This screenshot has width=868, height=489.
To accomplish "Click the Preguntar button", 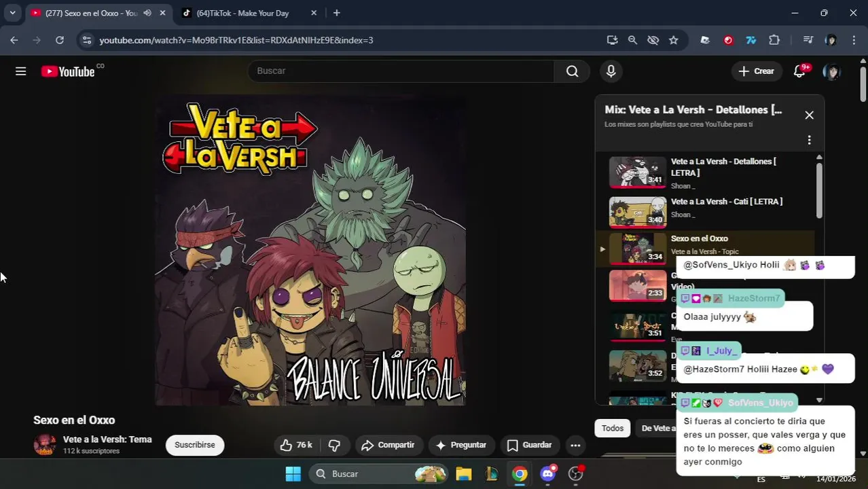I will click(x=461, y=445).
